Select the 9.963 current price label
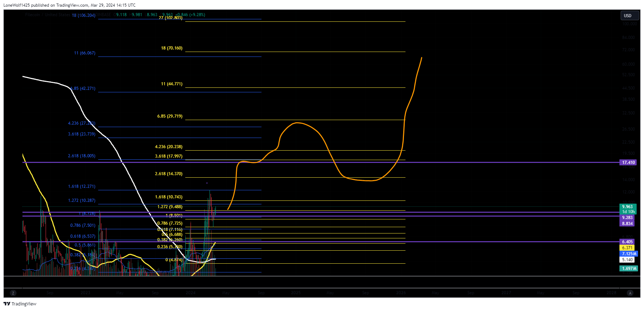 [x=628, y=207]
